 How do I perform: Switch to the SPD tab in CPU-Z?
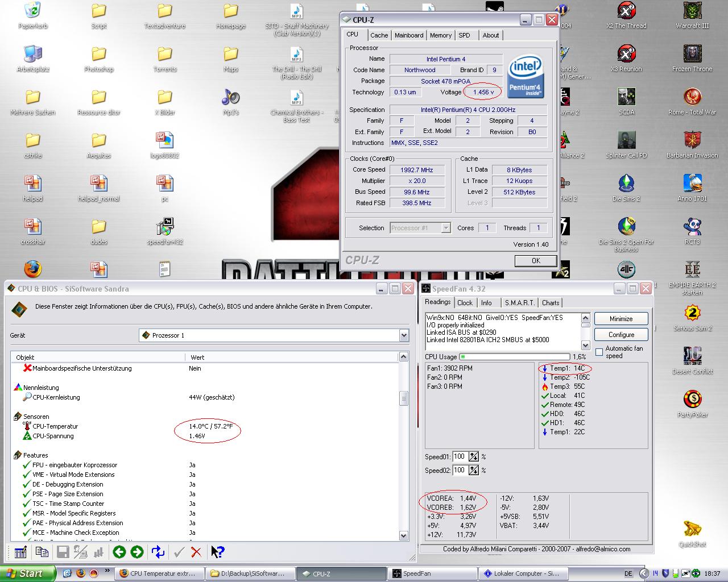(465, 35)
